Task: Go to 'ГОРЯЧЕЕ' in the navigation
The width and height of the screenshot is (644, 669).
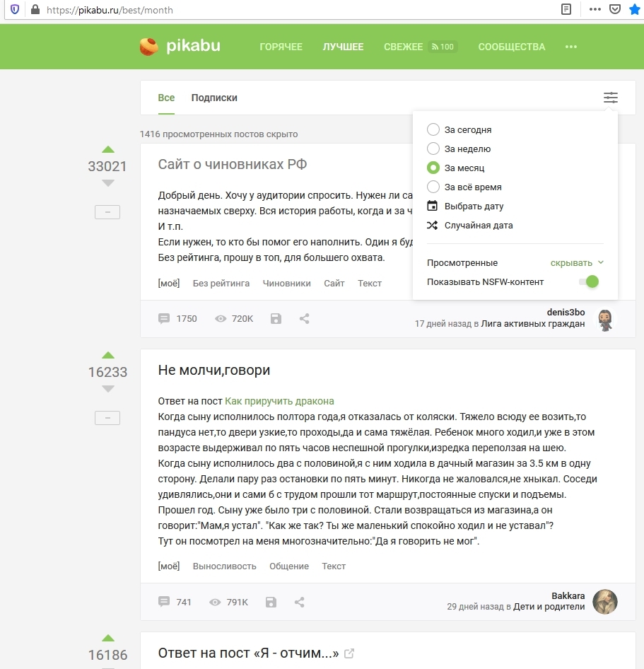Action: [x=281, y=47]
